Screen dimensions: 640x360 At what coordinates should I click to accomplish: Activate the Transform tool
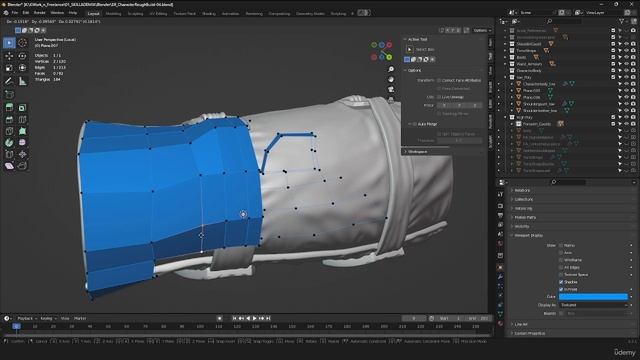pos(22,68)
